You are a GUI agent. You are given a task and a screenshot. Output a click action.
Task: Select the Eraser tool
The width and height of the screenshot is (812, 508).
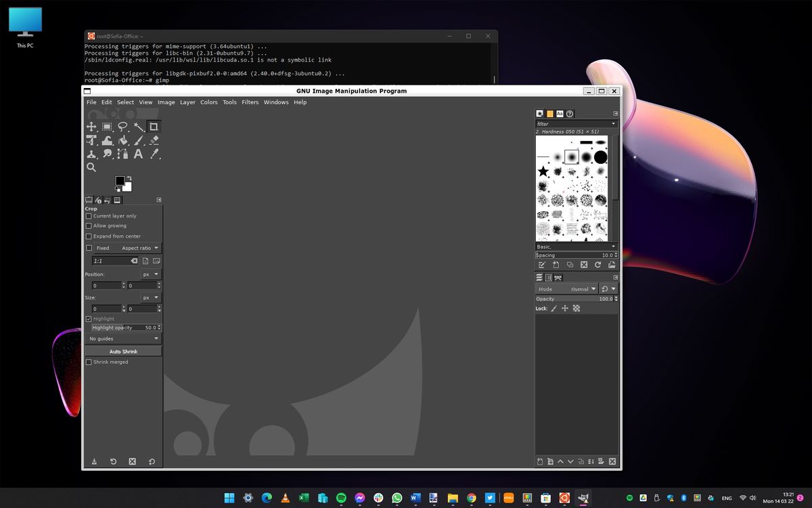154,140
